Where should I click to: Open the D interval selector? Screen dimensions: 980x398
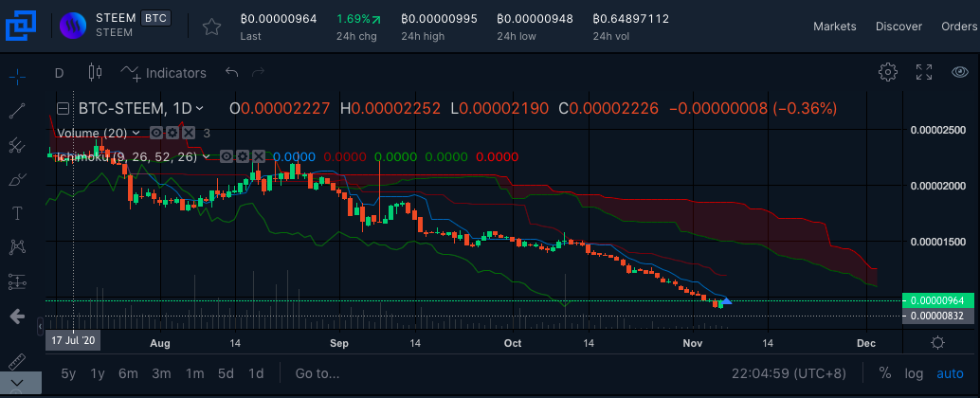[x=60, y=73]
